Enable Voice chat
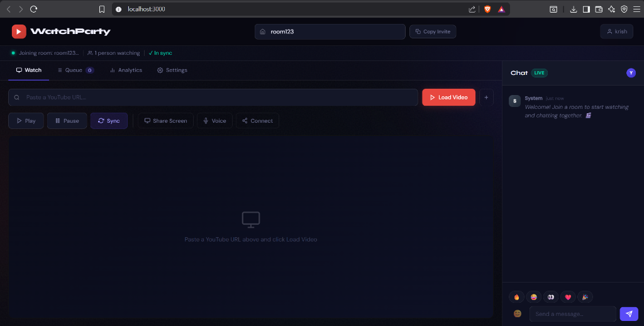 point(214,121)
